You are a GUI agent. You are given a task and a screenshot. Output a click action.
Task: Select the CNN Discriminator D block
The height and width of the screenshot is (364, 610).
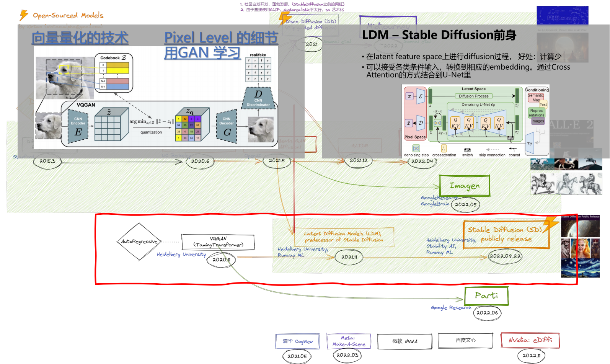258,99
